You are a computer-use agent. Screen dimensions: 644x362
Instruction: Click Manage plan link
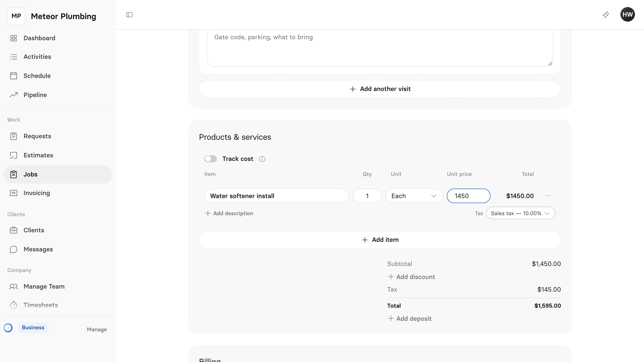tap(97, 330)
